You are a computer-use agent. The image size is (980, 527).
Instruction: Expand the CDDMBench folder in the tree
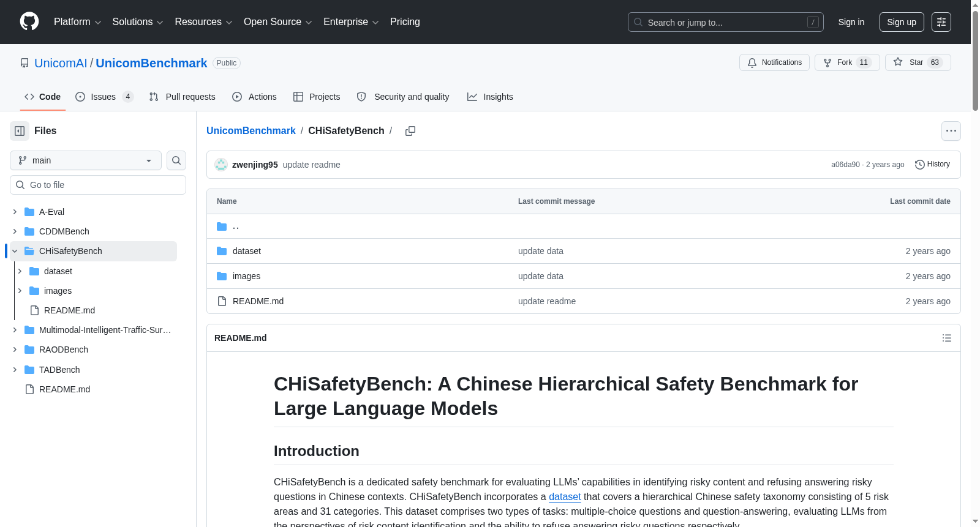(x=15, y=231)
